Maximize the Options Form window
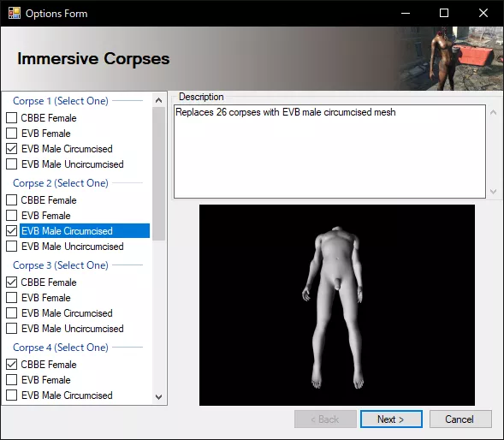504x440 pixels. pos(444,13)
